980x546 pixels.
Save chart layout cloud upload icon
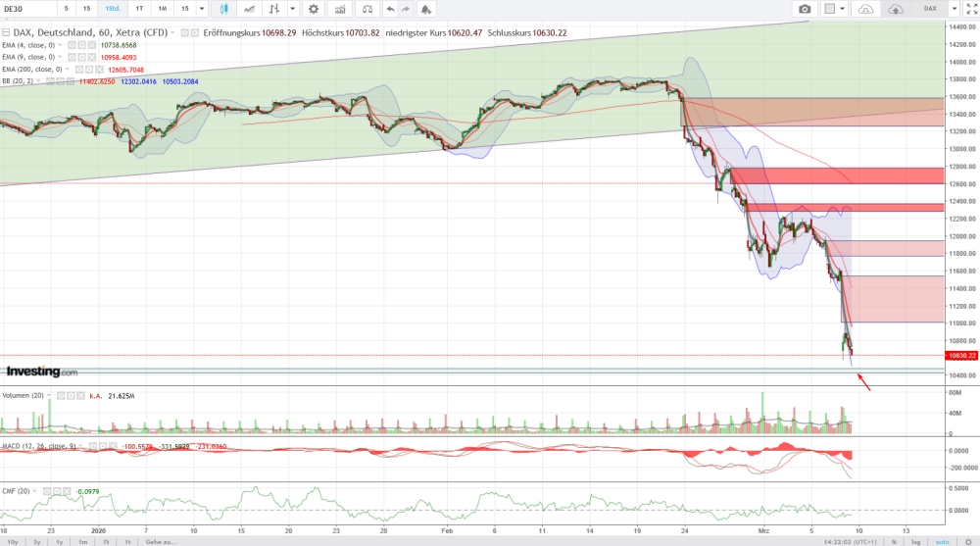[x=896, y=9]
